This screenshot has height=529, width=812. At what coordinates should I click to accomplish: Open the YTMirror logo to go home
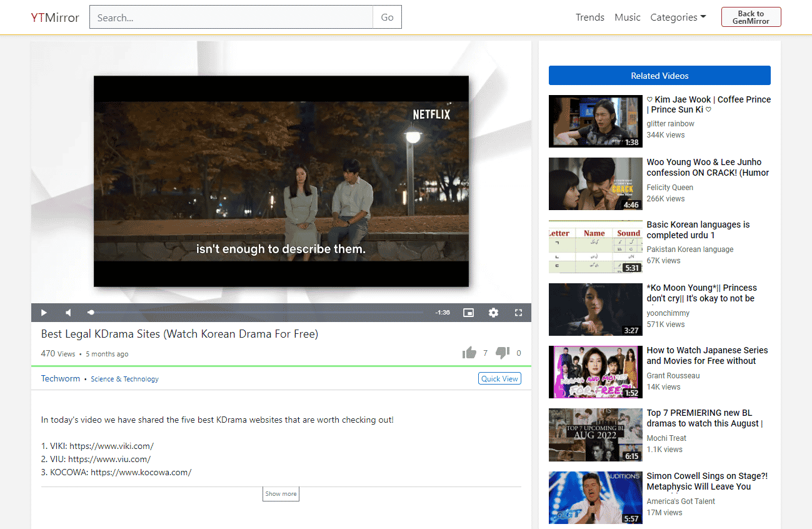pos(54,18)
